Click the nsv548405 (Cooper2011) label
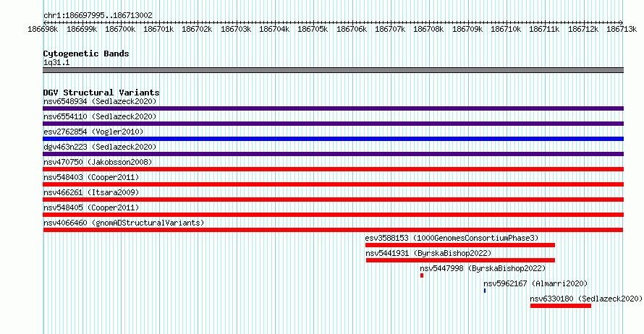 pyautogui.click(x=91, y=207)
